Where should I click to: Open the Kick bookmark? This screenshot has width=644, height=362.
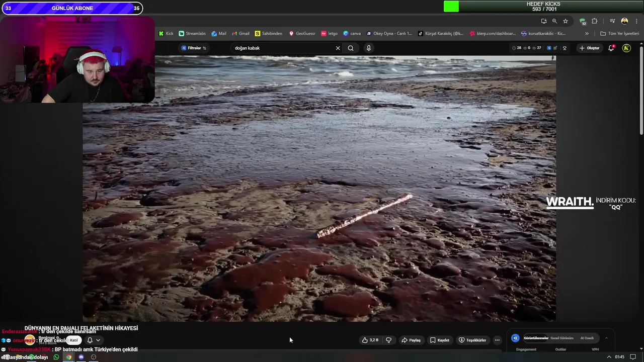pyautogui.click(x=166, y=34)
